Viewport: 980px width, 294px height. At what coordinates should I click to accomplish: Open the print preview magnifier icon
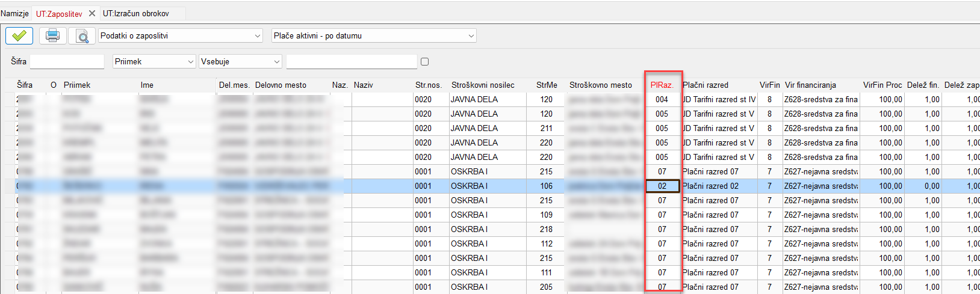(82, 36)
